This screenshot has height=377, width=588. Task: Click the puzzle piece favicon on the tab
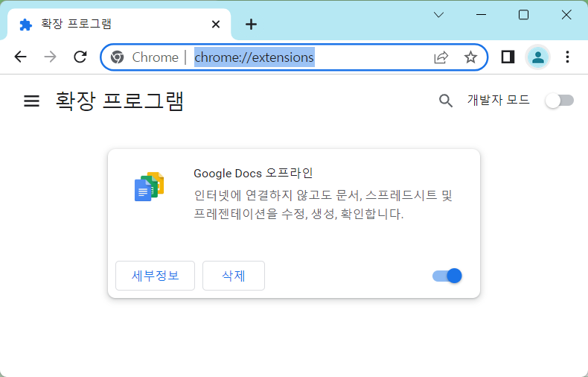click(x=25, y=25)
